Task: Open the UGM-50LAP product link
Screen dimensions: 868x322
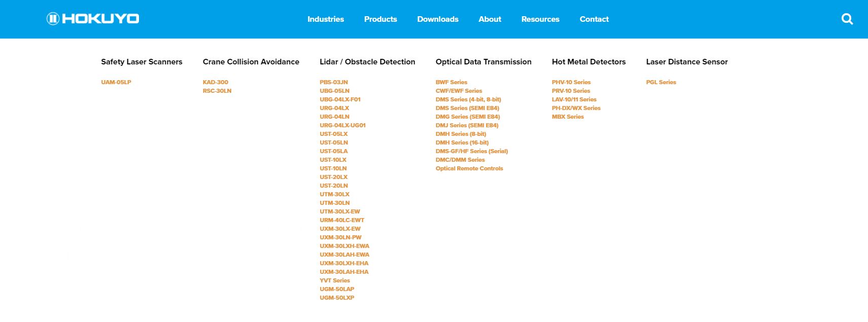Action: (x=337, y=289)
